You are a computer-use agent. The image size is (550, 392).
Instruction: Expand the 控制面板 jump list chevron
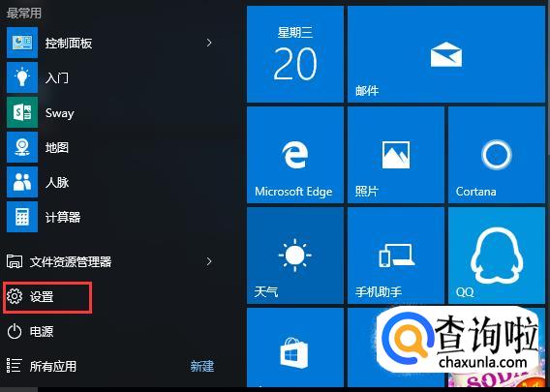[209, 43]
